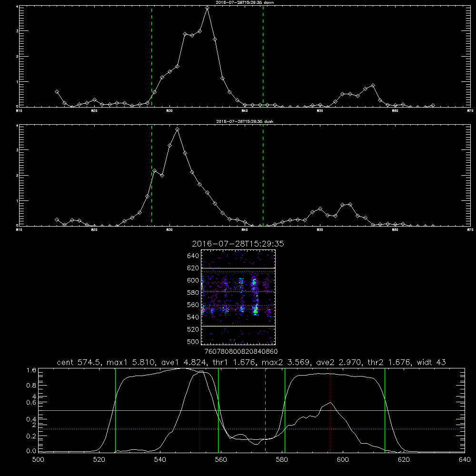The width and height of the screenshot is (476, 476).
Task: Click the '520' x-axis label of bottom plot
Action: (x=99, y=460)
